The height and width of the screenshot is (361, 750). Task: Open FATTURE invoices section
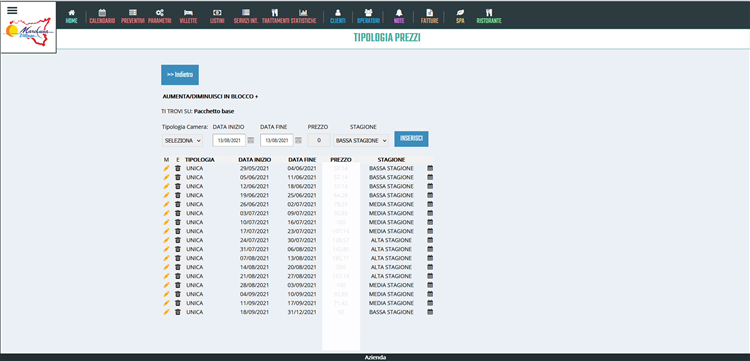(429, 17)
